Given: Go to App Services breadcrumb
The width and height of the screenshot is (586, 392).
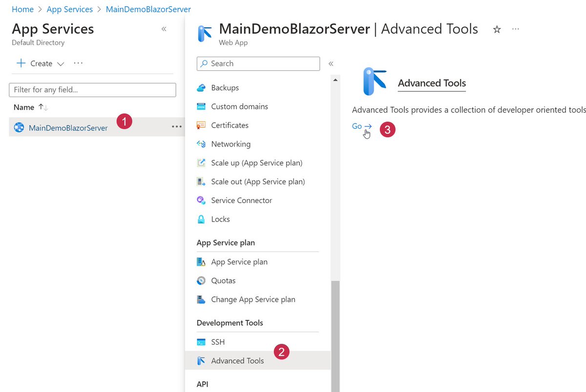Looking at the screenshot, I should 70,9.
